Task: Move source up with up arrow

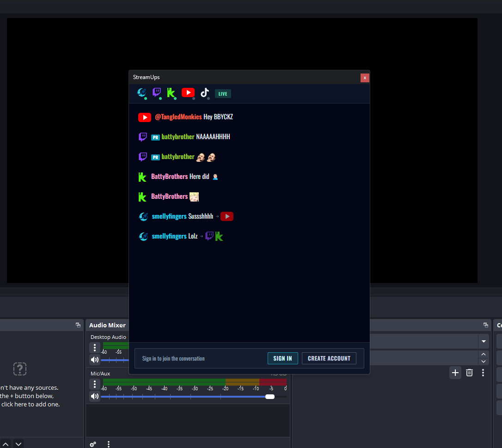Action: click(6, 444)
